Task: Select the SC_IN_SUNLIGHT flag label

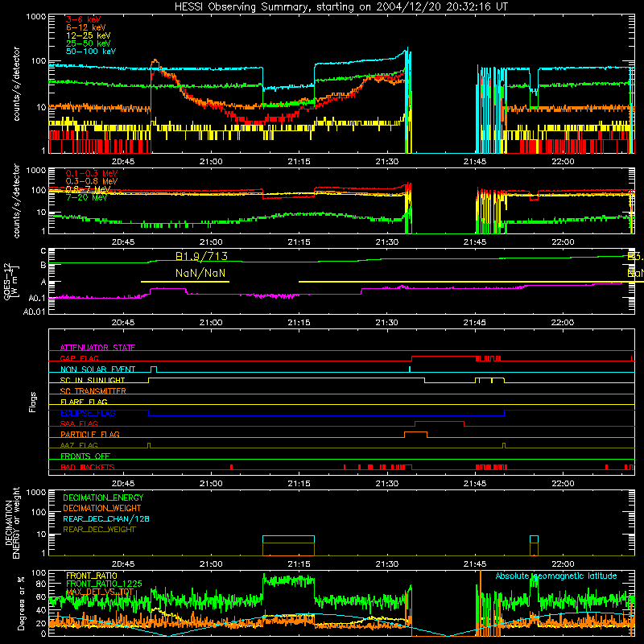Action: coord(93,380)
